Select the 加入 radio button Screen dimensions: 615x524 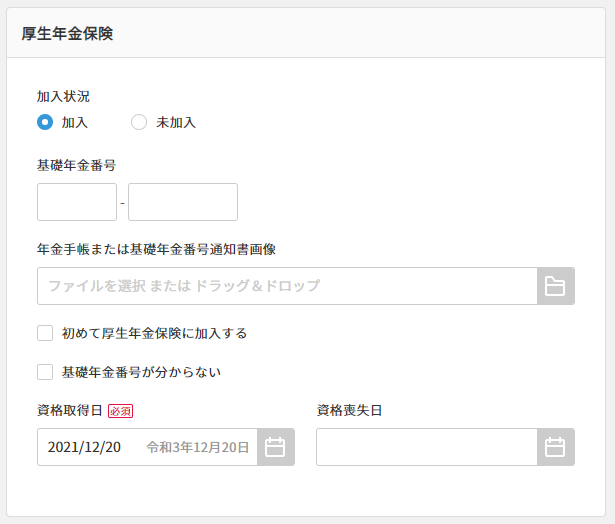pyautogui.click(x=45, y=122)
